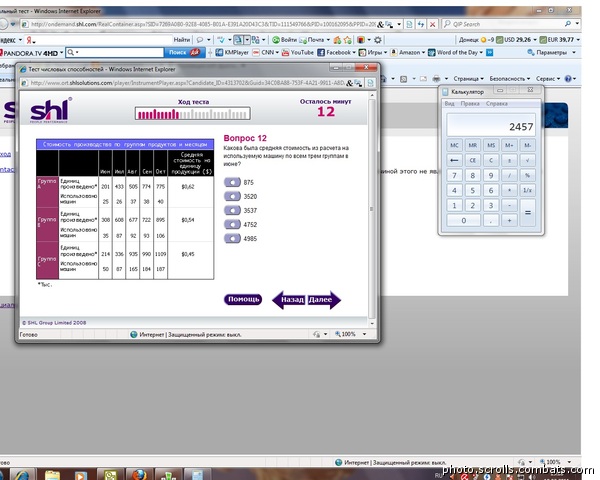The image size is (600, 480).
Task: Open Страница menu in main browser
Action: pos(469,79)
